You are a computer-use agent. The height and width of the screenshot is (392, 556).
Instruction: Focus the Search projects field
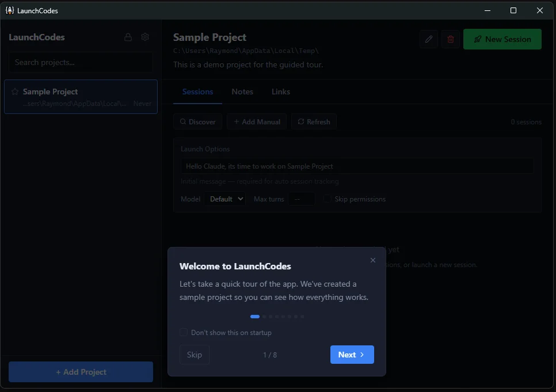[x=81, y=62]
